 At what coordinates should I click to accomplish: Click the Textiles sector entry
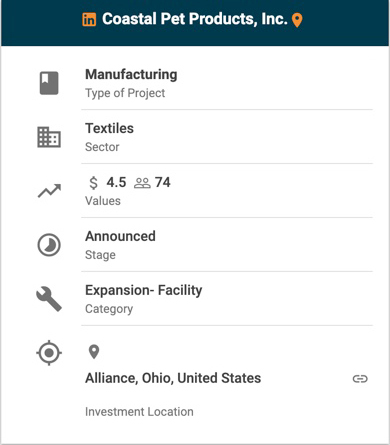pos(109,128)
